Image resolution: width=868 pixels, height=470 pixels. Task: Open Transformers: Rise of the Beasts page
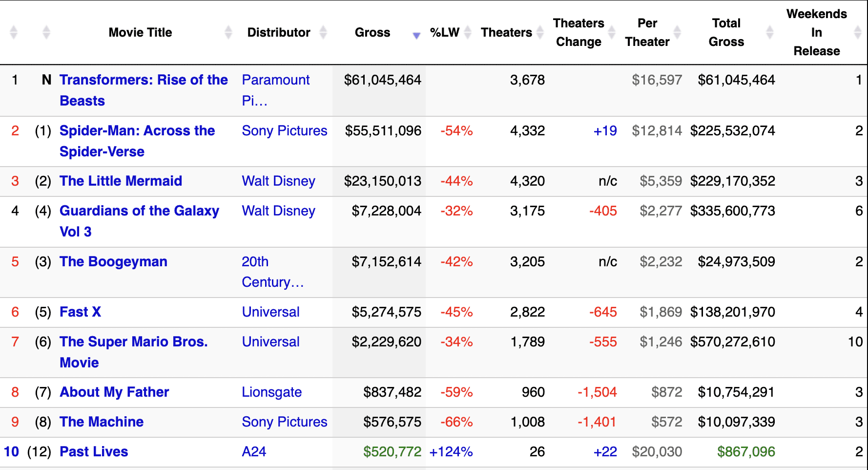144,90
